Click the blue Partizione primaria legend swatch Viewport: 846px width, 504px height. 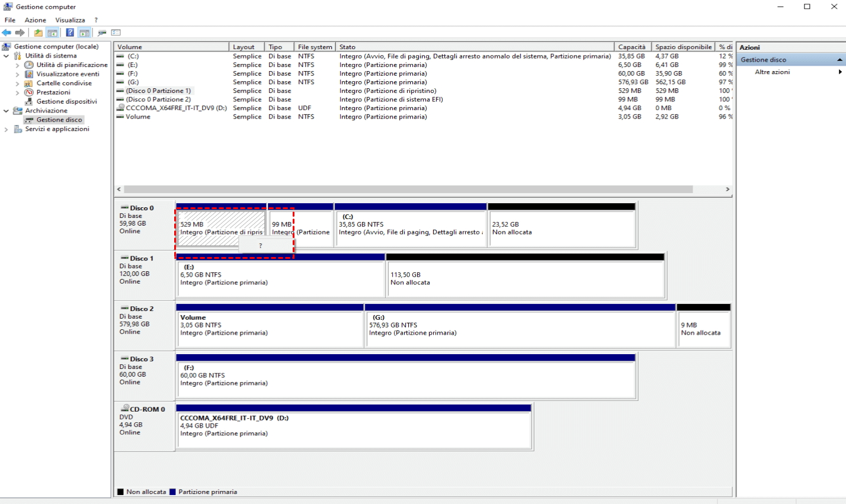point(172,492)
